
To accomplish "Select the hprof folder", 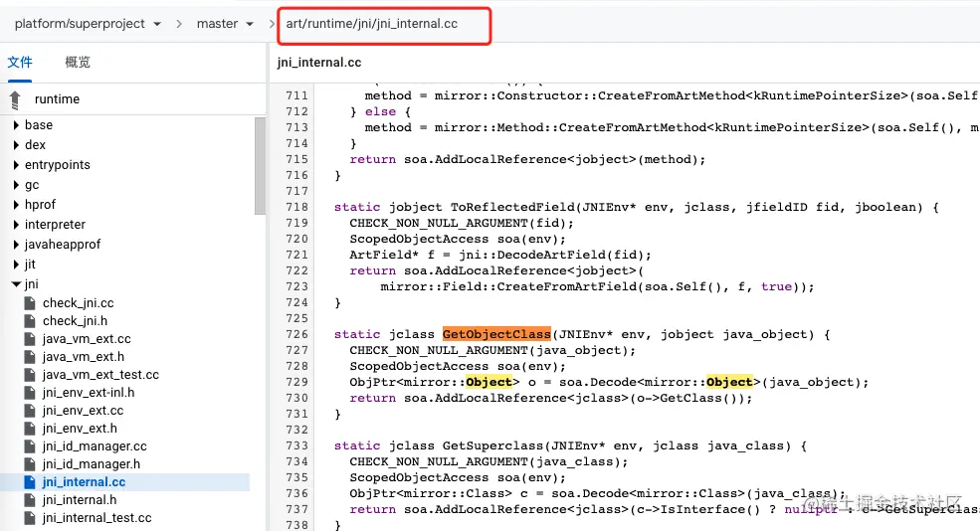I will 40,204.
